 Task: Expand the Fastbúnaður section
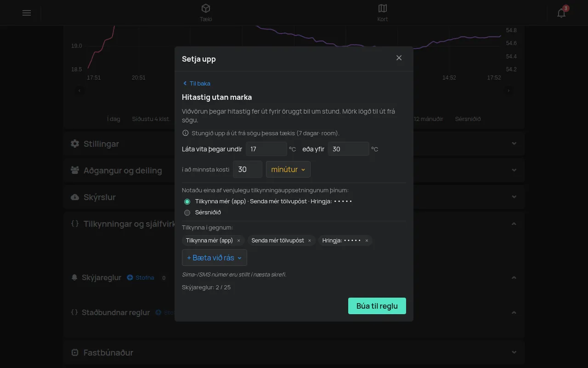point(294,352)
